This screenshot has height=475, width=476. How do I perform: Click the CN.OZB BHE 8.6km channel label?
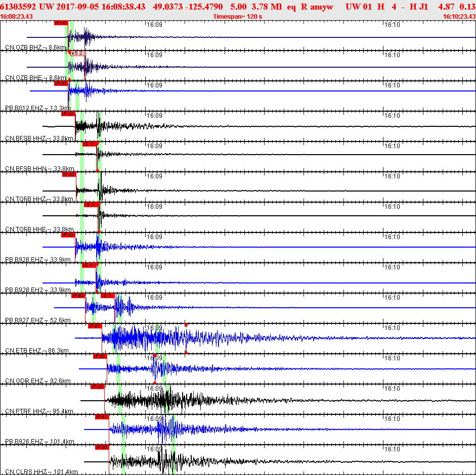(35, 78)
